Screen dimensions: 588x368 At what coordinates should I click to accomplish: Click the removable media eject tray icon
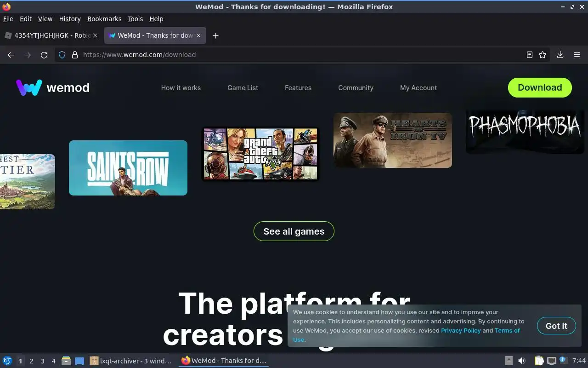pyautogui.click(x=509, y=361)
